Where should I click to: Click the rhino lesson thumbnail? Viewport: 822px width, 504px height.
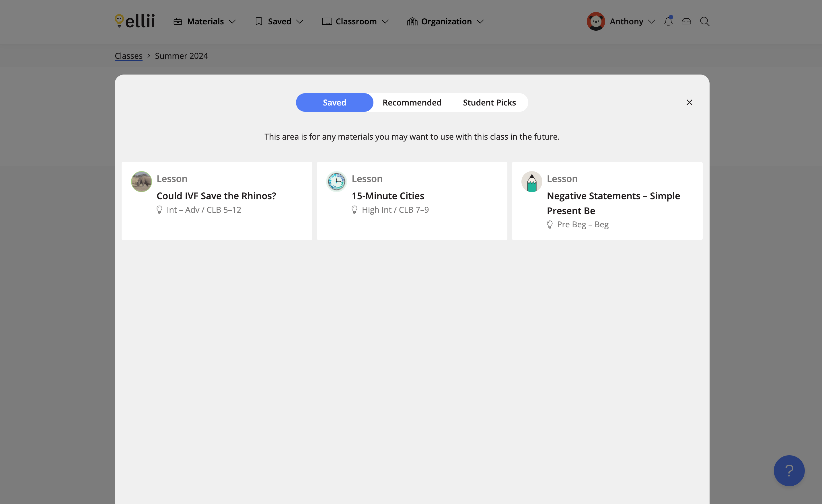point(141,181)
